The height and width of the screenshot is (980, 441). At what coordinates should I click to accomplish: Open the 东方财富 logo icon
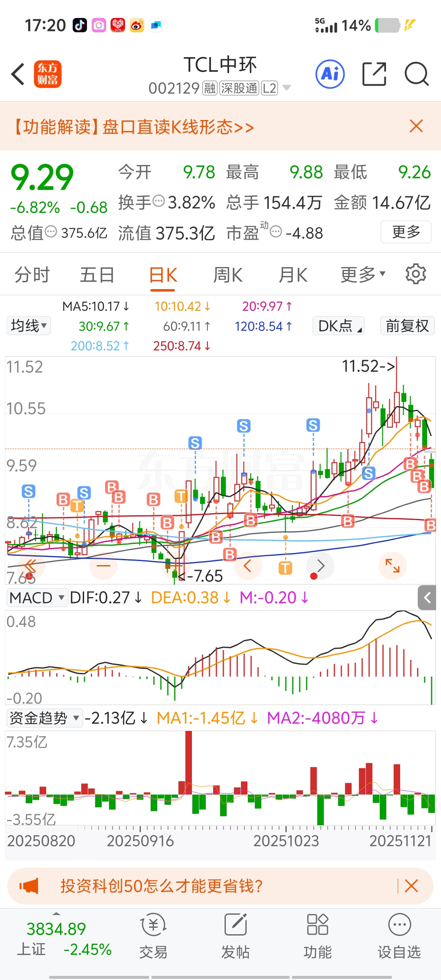pyautogui.click(x=47, y=74)
